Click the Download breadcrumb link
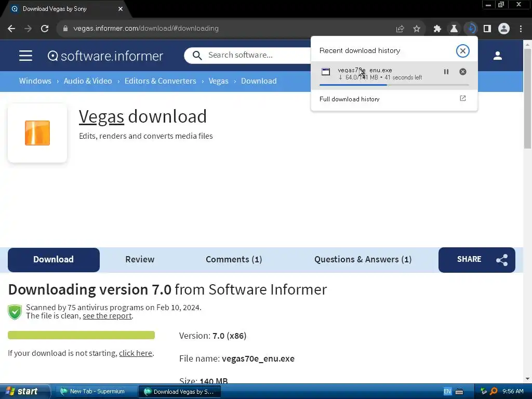The image size is (532, 399). 259,81
